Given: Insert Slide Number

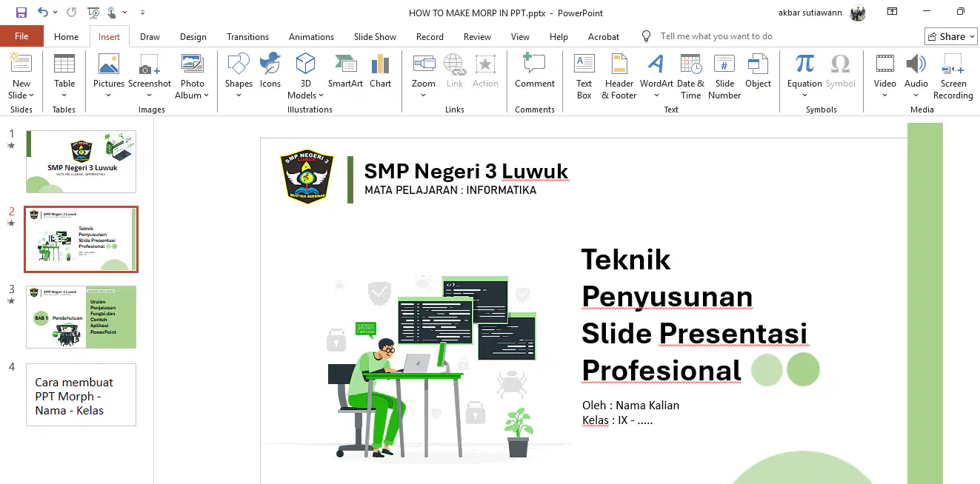Looking at the screenshot, I should pos(724,76).
